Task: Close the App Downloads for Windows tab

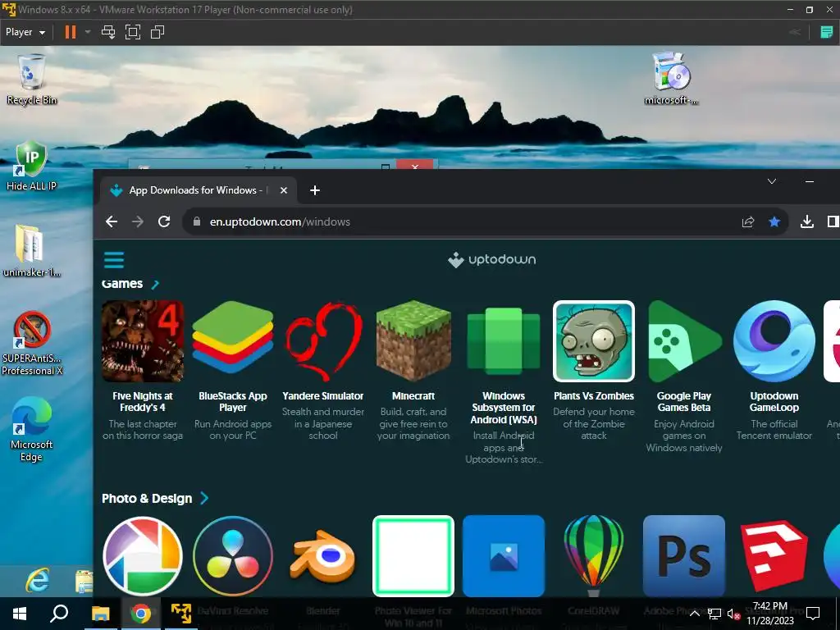Action: tap(284, 190)
